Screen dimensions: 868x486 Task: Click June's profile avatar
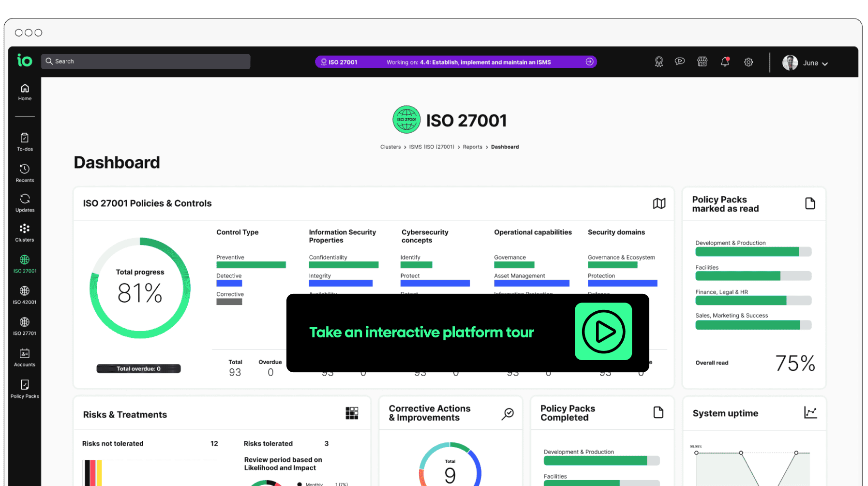pyautogui.click(x=790, y=62)
